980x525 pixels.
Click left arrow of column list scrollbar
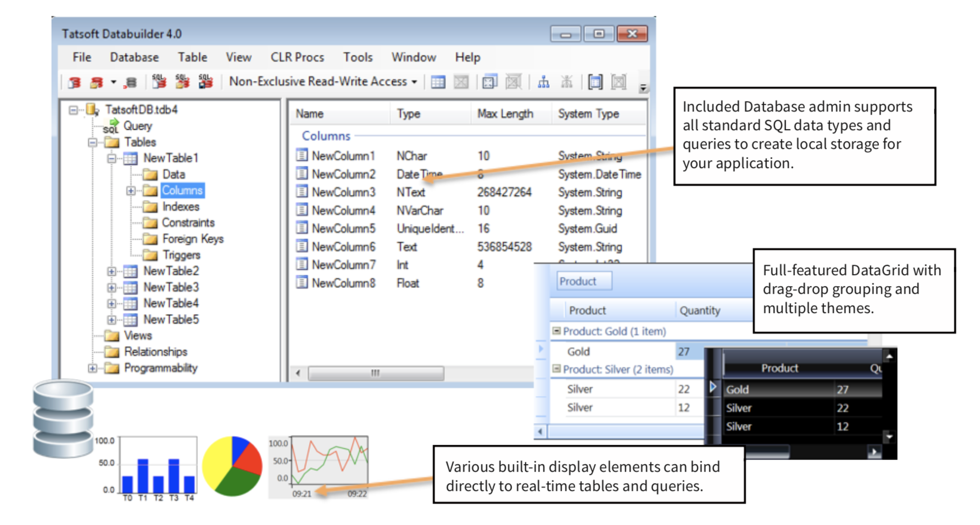coord(298,373)
